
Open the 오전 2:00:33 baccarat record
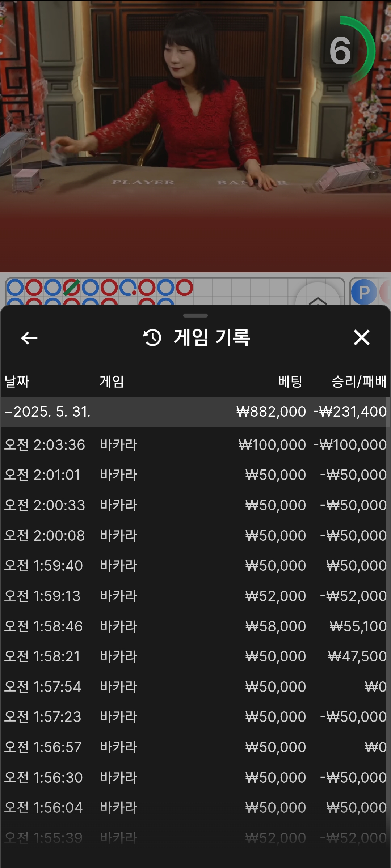click(x=195, y=505)
